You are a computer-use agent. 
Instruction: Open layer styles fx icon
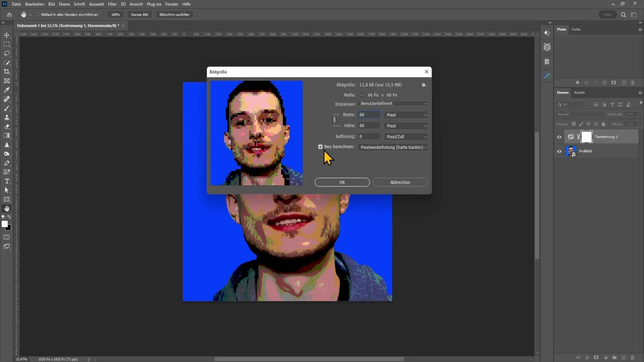pyautogui.click(x=587, y=358)
